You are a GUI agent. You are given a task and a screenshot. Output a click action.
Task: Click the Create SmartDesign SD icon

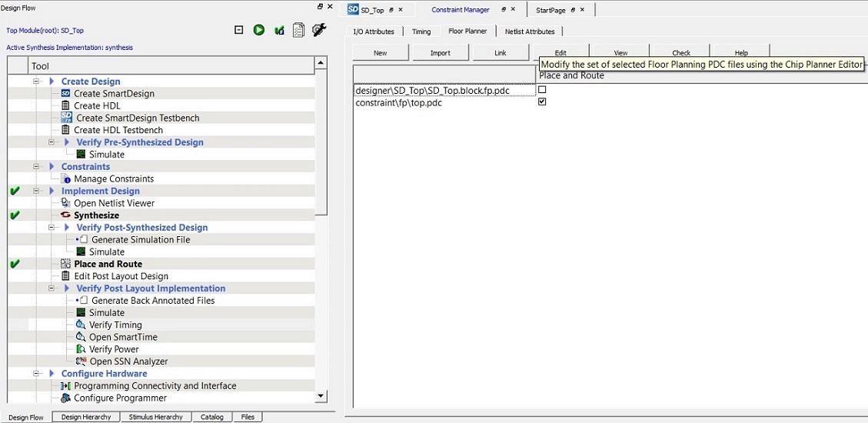[66, 93]
